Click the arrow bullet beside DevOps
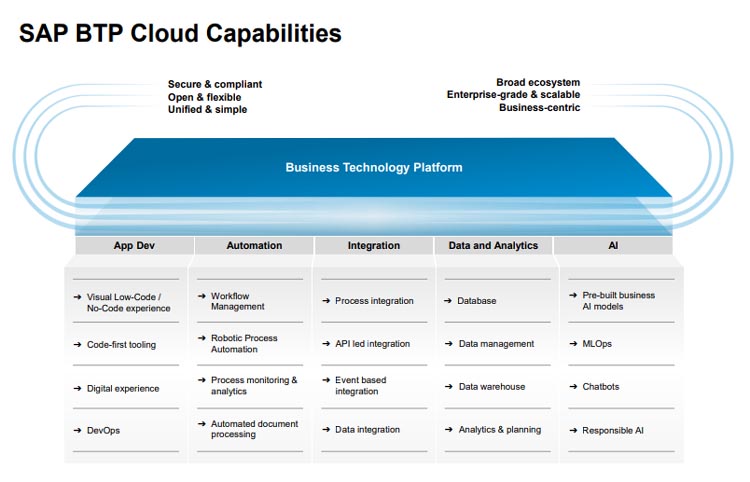Screen dimensions: 750x482 [77, 430]
